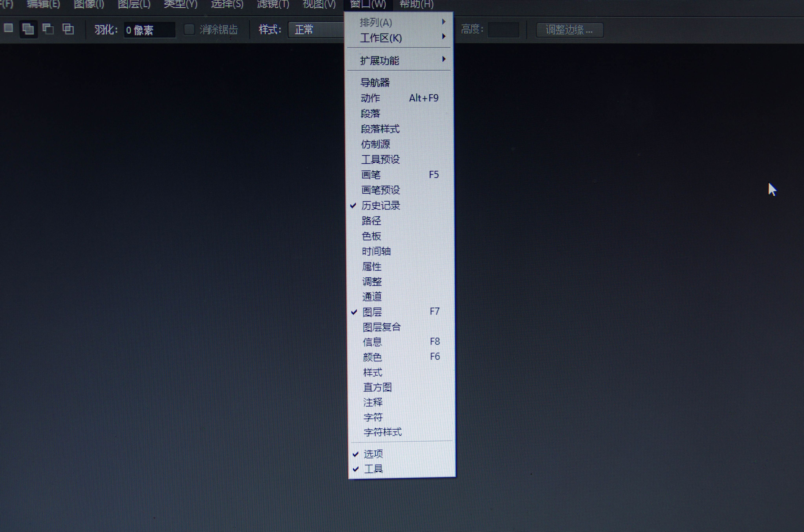Show the 时间轴 panel
The height and width of the screenshot is (532, 804).
coord(400,251)
